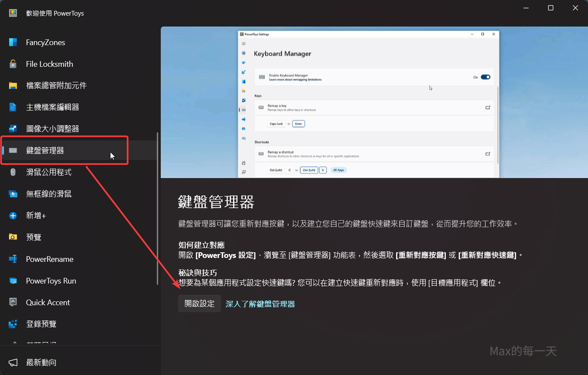Go to 無框線的滑鼠 in the sidebar
The height and width of the screenshot is (375, 588).
coord(49,194)
